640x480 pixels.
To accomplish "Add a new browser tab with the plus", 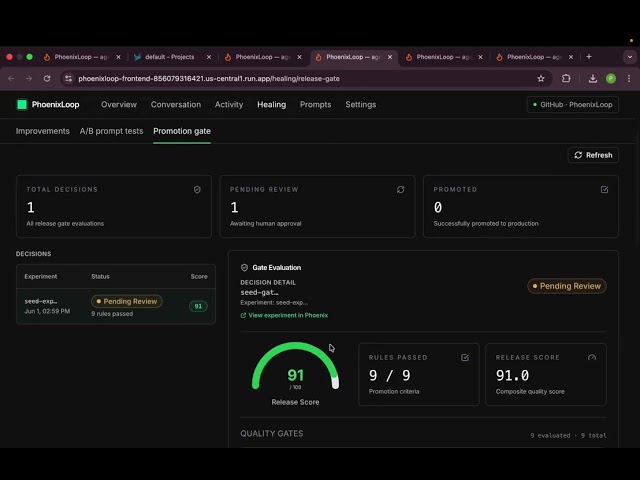I will click(x=589, y=57).
